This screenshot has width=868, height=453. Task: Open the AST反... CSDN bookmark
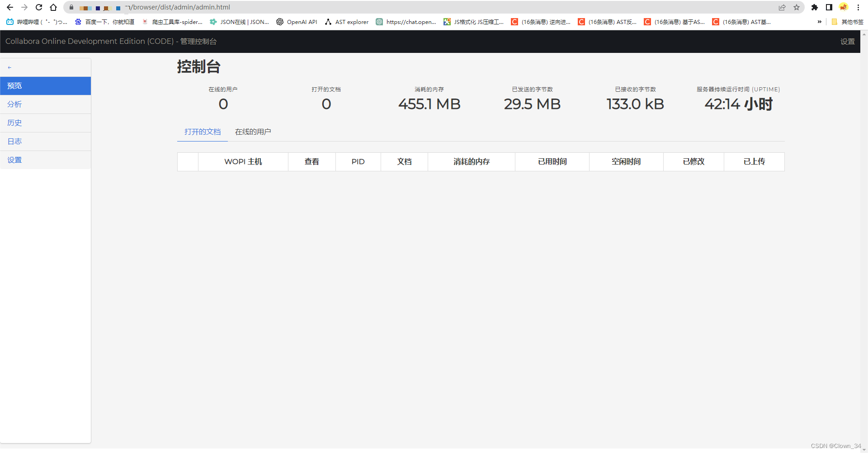point(607,22)
